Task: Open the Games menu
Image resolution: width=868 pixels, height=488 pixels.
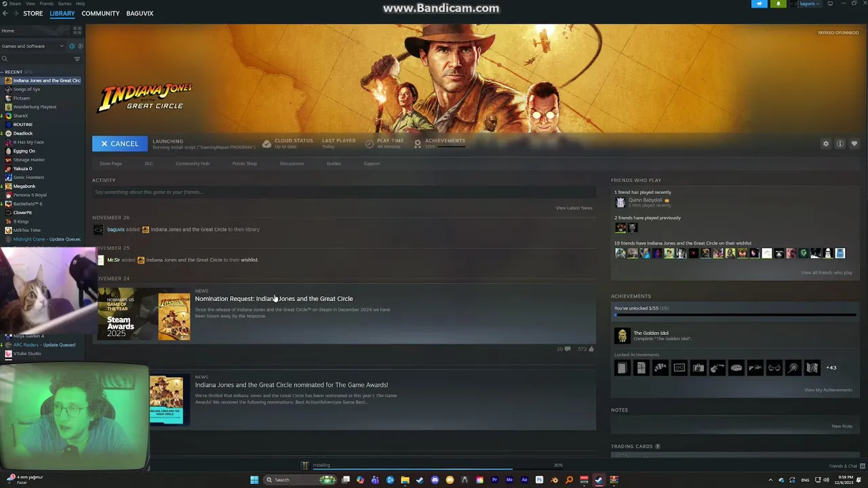Action: coord(65,3)
